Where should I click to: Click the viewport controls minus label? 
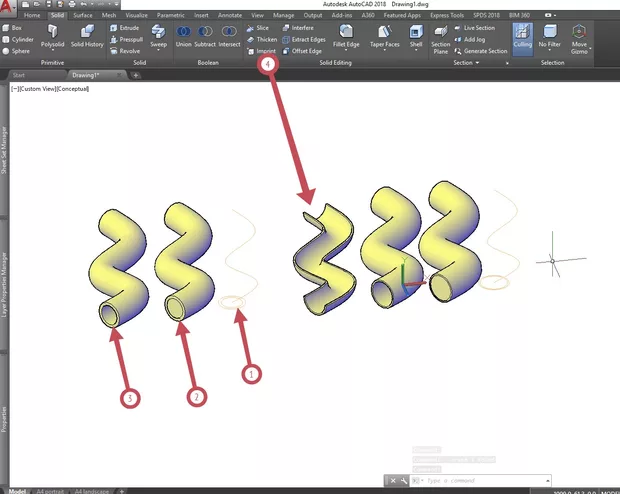point(15,89)
